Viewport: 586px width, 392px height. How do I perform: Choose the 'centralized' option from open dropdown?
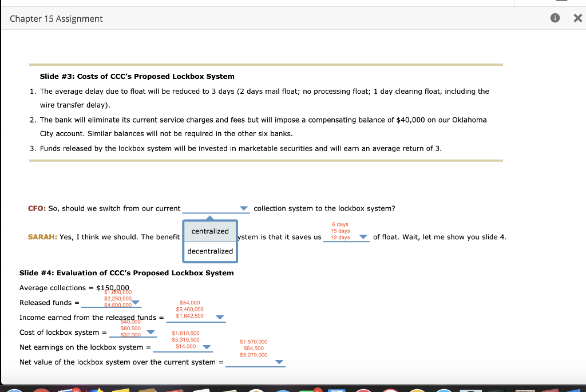click(209, 231)
